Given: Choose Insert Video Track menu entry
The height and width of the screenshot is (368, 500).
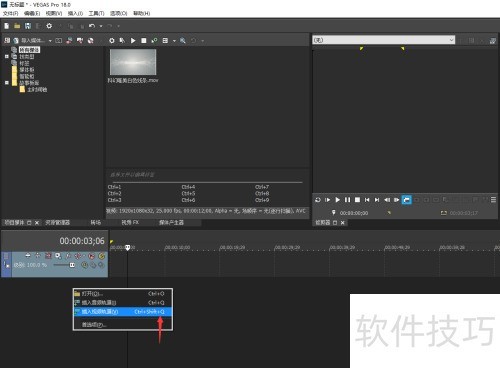Looking at the screenshot, I should pos(123,312).
